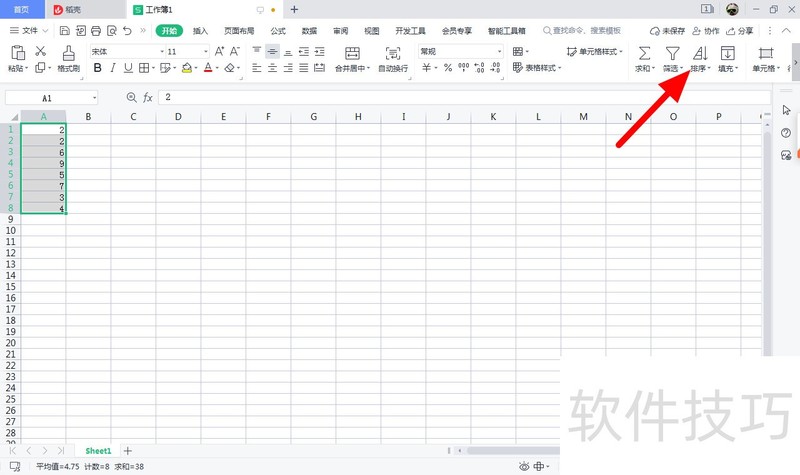Click the 分享 (Share) button
The width and height of the screenshot is (800, 475).
click(x=740, y=31)
